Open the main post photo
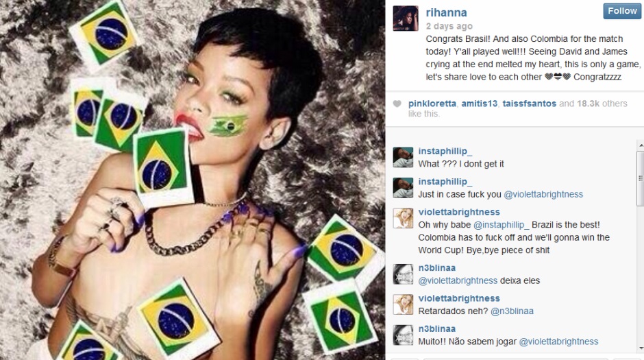 (x=193, y=180)
